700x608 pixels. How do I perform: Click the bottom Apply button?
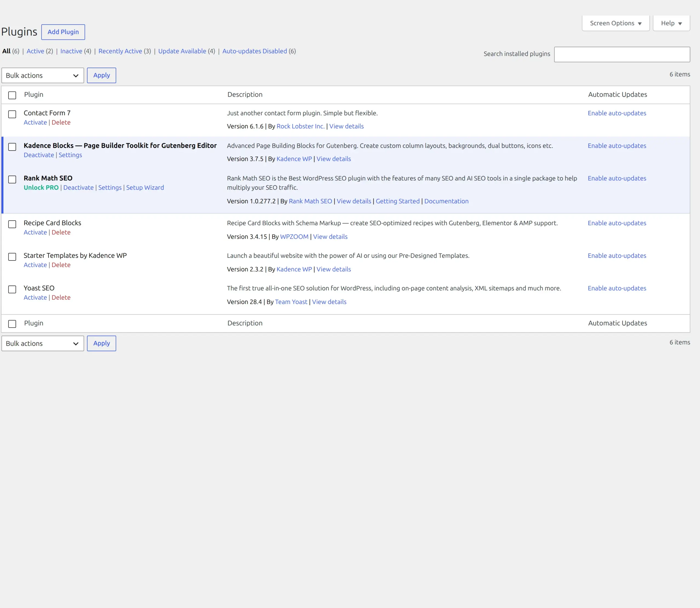[x=101, y=343]
